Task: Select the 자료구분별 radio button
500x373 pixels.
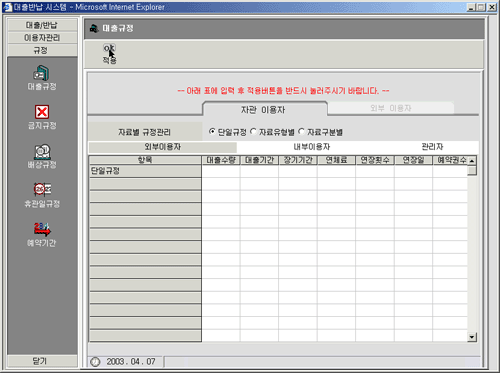Action: pos(301,132)
